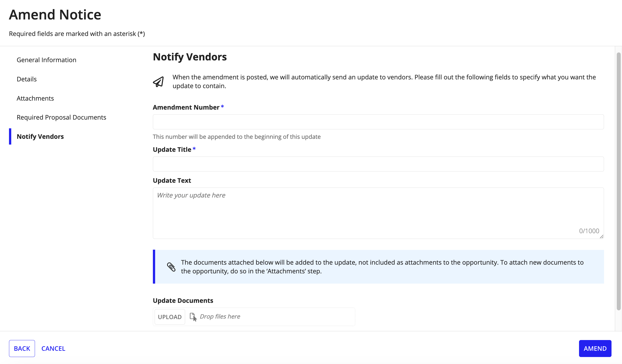Screen dimensions: 622x364
Task: Click the 'This number will be appended' hint
Action: [237, 137]
